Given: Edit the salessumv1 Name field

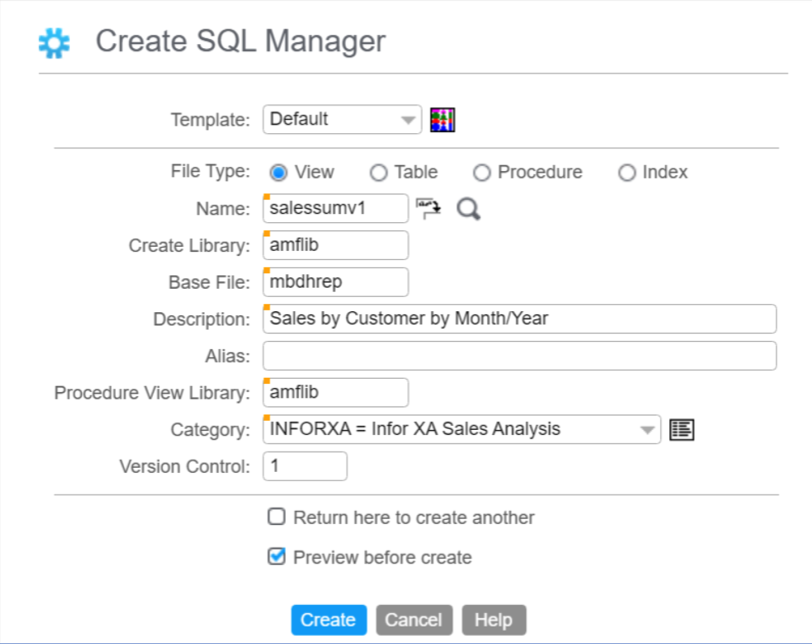Looking at the screenshot, I should pyautogui.click(x=335, y=208).
